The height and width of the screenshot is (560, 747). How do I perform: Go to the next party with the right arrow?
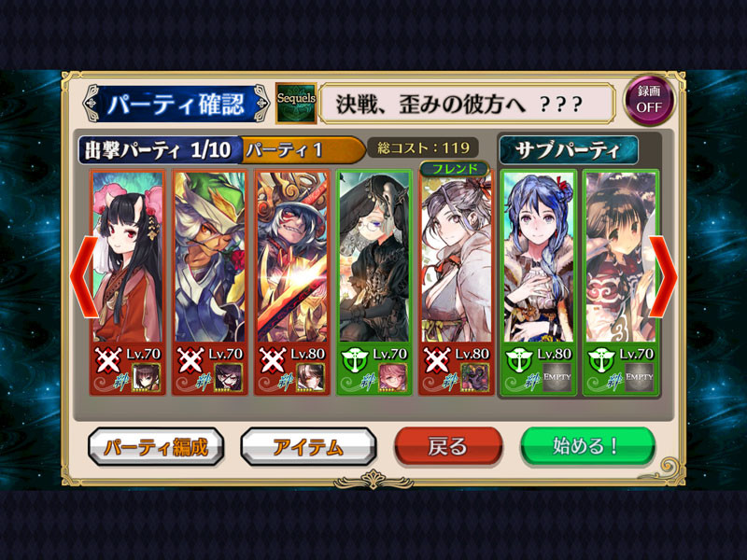pyautogui.click(x=663, y=277)
